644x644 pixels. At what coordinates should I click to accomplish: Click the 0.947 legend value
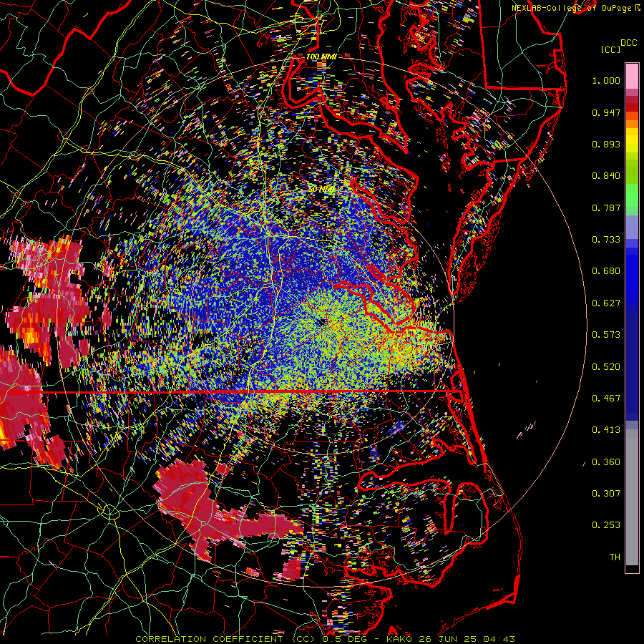click(606, 112)
